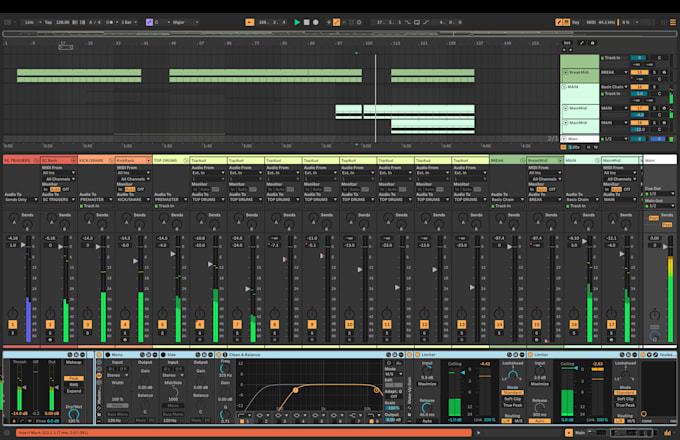Toggle the Key map mode switch
This screenshot has width=680, height=440.
(575, 22)
